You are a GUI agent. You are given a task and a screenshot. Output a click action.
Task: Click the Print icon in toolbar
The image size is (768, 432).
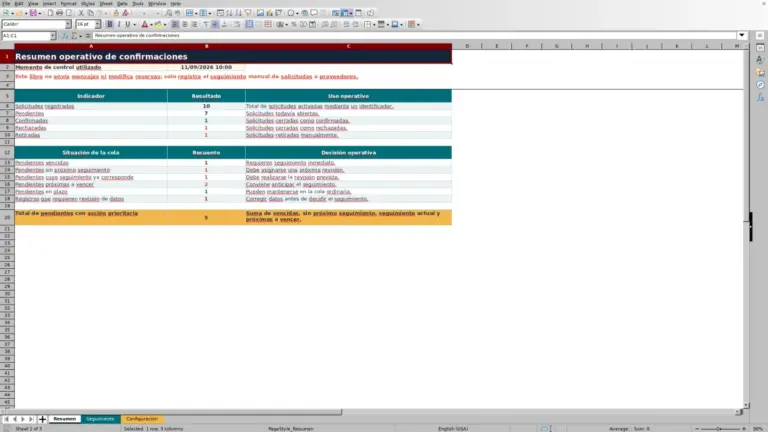(x=59, y=13)
